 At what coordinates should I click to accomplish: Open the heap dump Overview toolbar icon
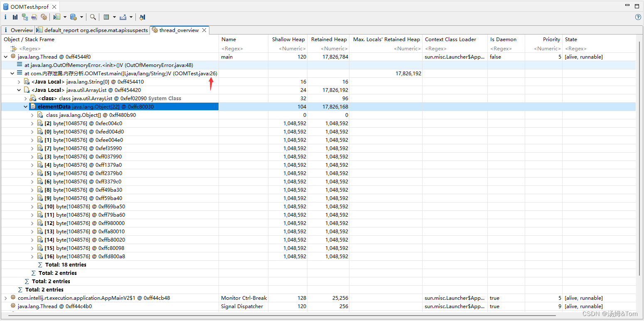coord(5,17)
